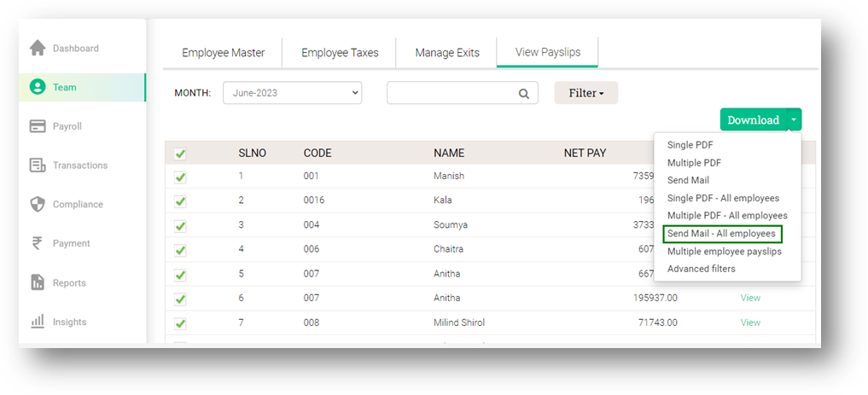Screen dimensions: 868x395
Task: Open View link for Anitha 195937.00
Action: [x=750, y=299]
